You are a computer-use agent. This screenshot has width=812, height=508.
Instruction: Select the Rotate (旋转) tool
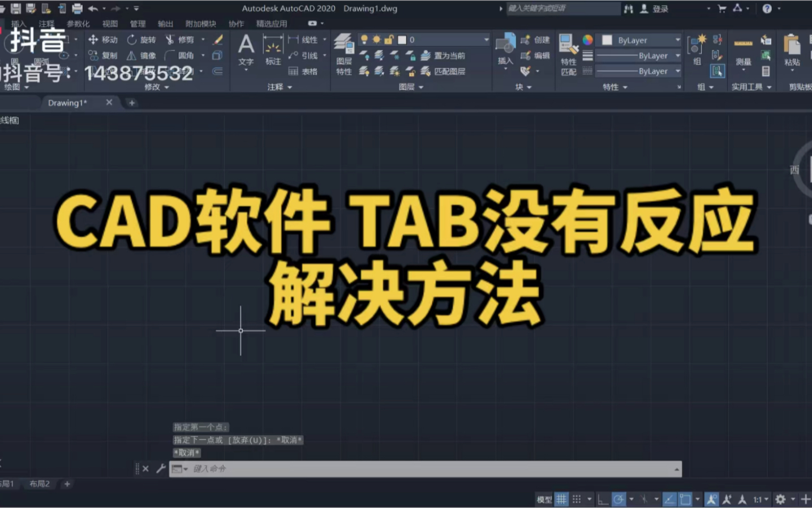pyautogui.click(x=141, y=40)
